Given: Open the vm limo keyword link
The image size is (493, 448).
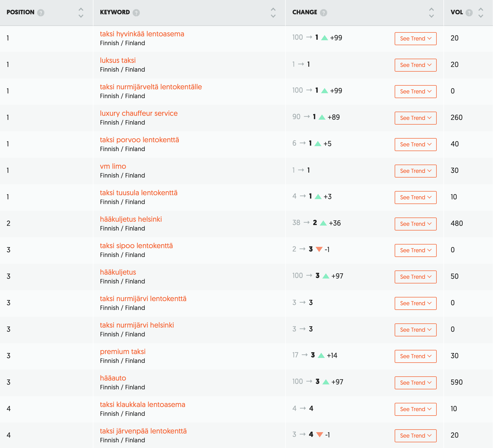Looking at the screenshot, I should click(x=113, y=166).
